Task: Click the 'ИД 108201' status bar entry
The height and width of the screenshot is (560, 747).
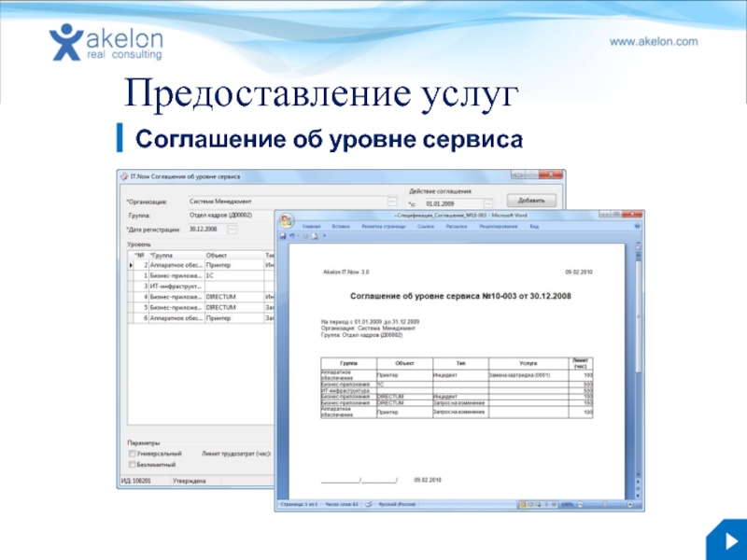Action: [x=135, y=481]
